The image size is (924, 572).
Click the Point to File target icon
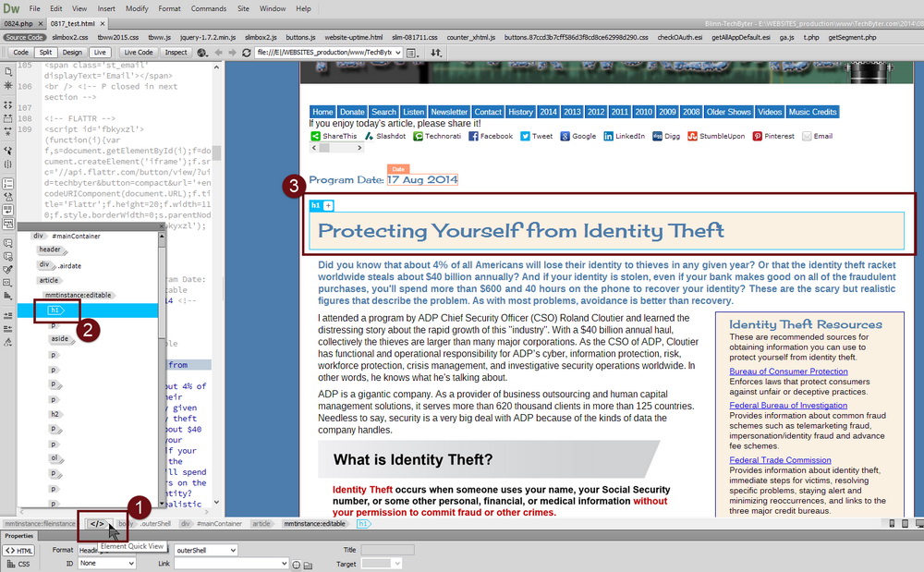click(296, 564)
